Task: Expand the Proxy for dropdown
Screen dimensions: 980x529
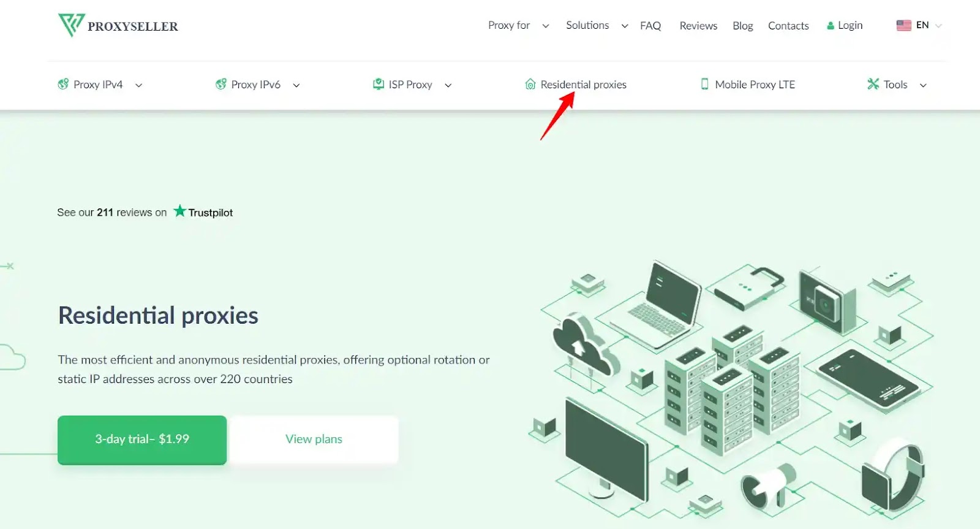Action: click(x=545, y=26)
